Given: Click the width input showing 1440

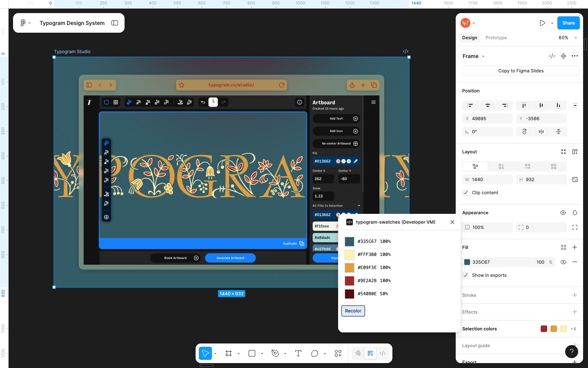Looking at the screenshot, I should click(488, 180).
